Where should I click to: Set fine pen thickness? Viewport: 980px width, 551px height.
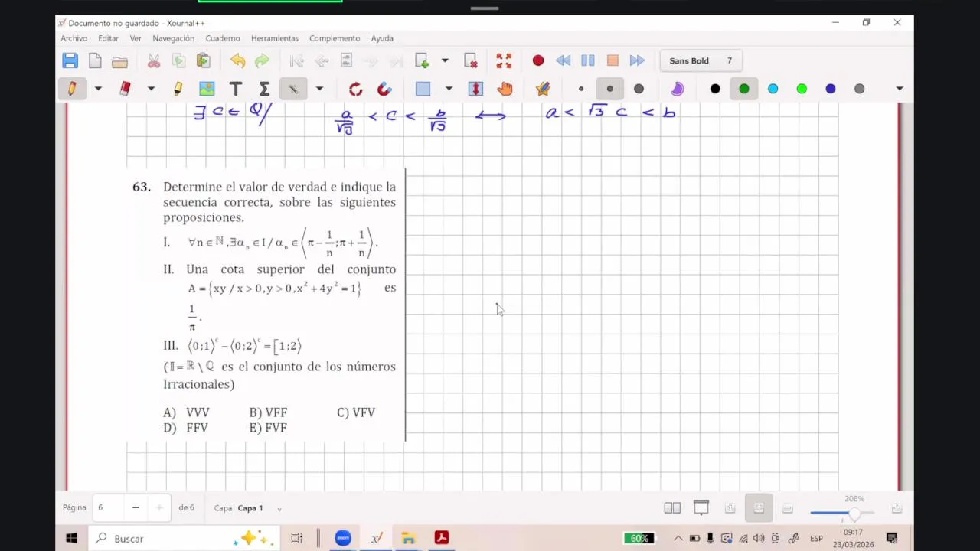click(581, 89)
